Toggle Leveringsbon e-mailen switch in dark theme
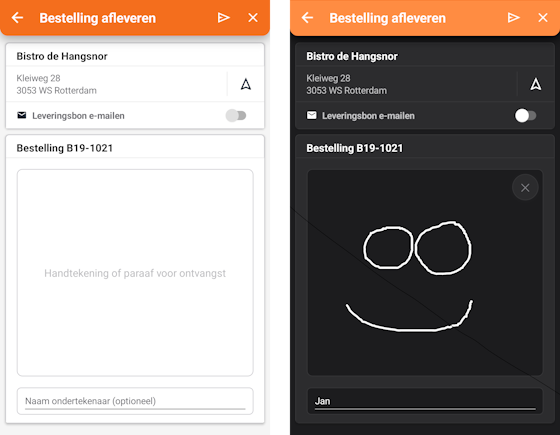The width and height of the screenshot is (560, 435). [525, 115]
